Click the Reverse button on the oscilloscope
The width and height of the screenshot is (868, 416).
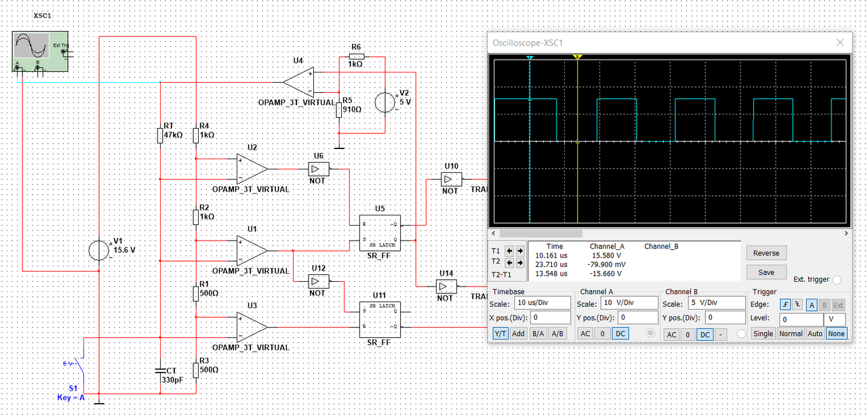point(766,253)
